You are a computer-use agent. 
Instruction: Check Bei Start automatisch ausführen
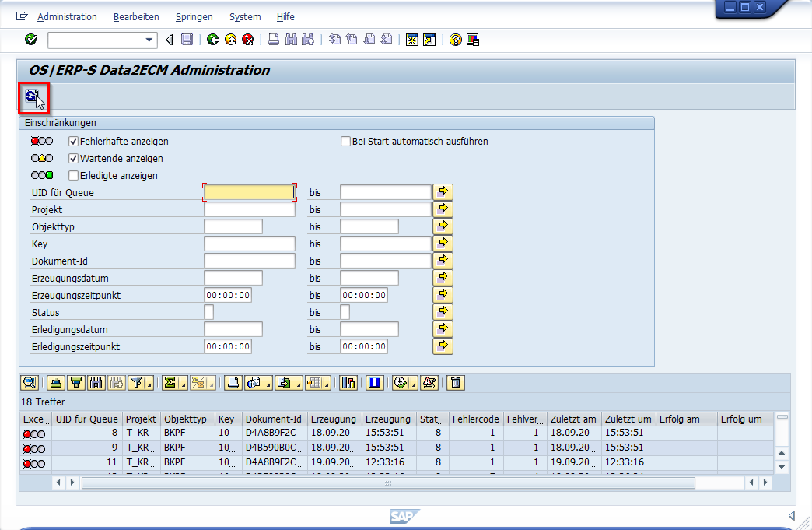click(346, 142)
